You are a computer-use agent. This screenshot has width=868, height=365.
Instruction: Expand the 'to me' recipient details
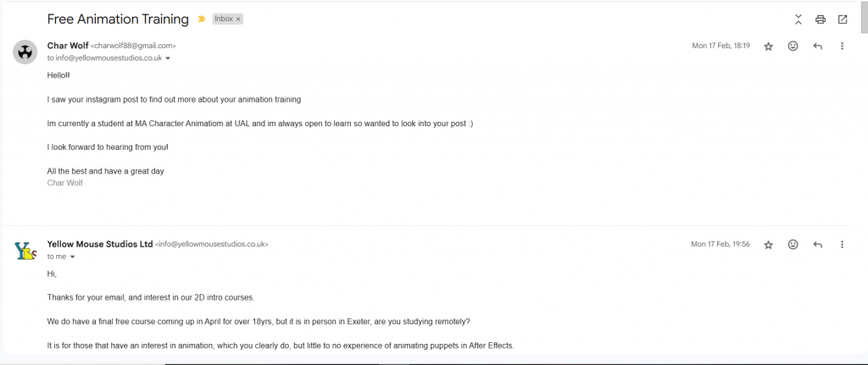point(72,257)
